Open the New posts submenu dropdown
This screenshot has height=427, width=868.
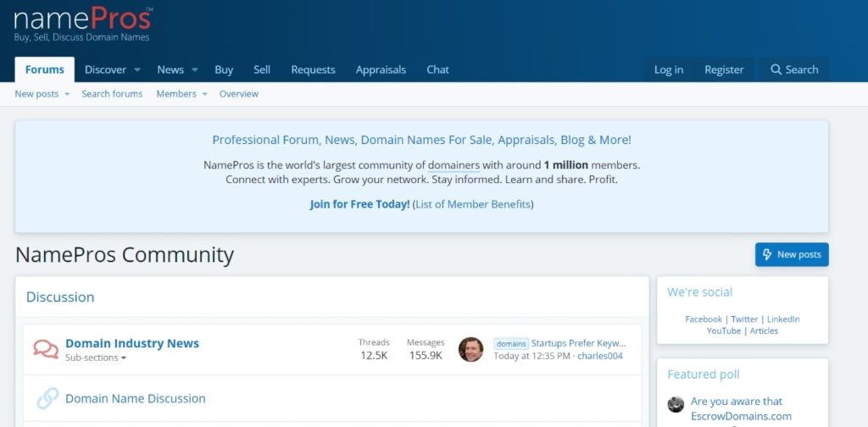(67, 94)
